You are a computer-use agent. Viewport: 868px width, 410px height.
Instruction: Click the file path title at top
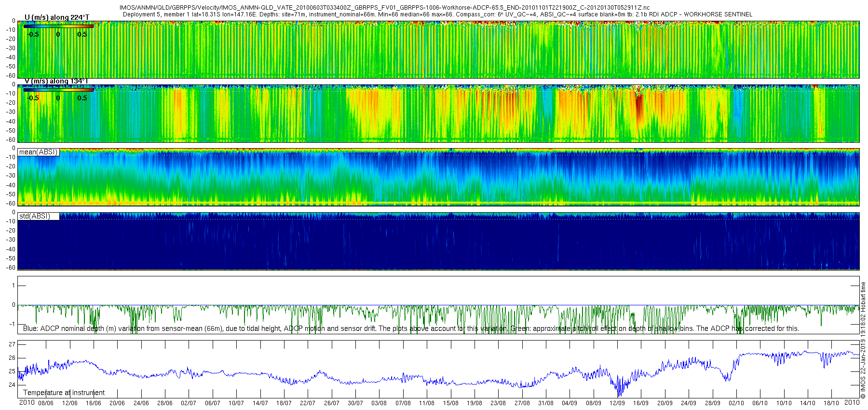click(x=384, y=8)
